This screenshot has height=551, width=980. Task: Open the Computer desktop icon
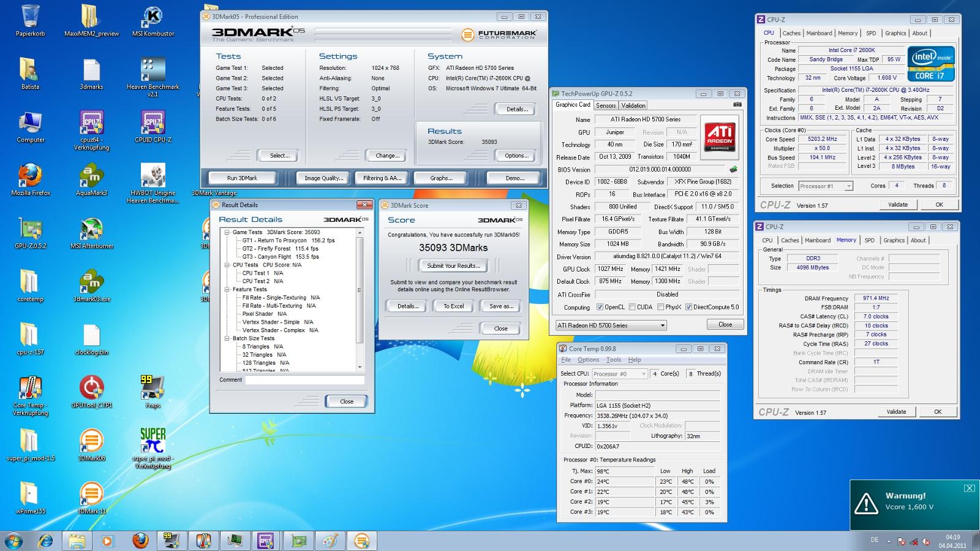30,127
